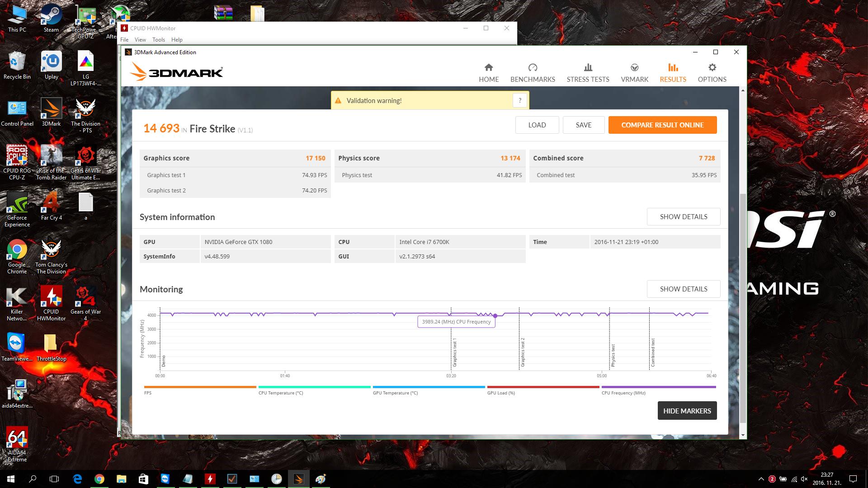This screenshot has width=868, height=488.
Task: Select GeForce Experience desktop icon
Action: click(17, 210)
